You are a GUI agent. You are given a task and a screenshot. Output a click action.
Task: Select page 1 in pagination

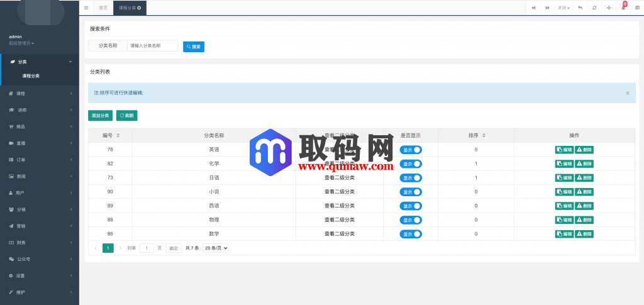coord(108,248)
